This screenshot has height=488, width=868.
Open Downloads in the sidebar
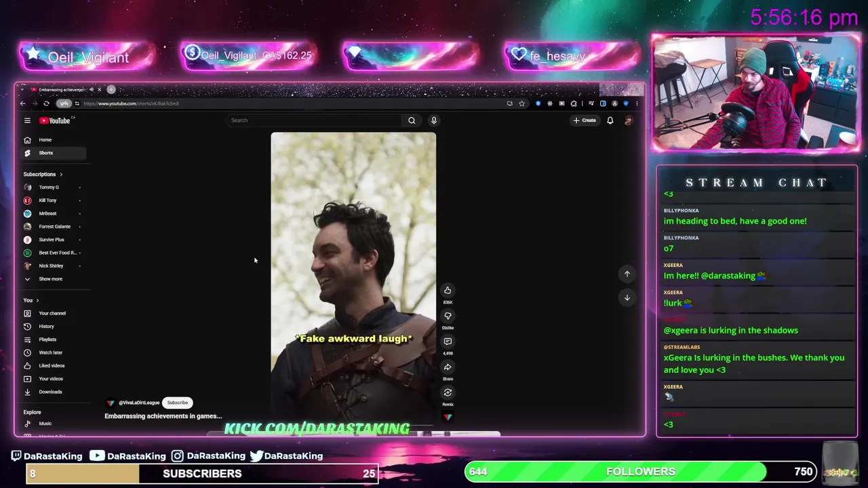click(x=53, y=392)
